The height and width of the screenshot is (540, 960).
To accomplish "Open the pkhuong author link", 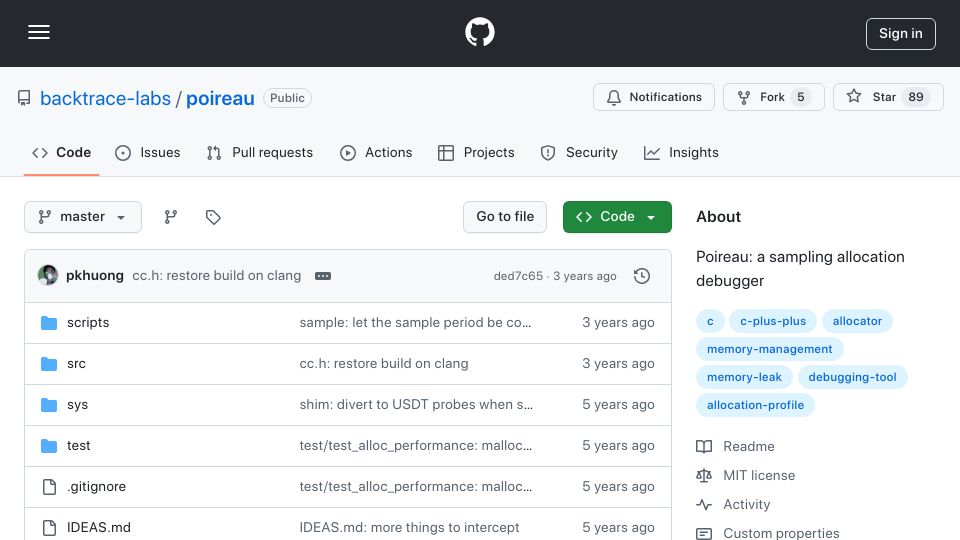I will point(95,276).
